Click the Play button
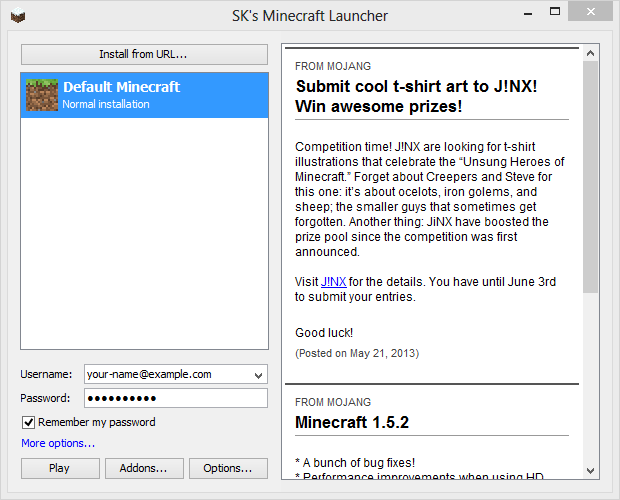Image resolution: width=620 pixels, height=500 pixels. point(60,468)
